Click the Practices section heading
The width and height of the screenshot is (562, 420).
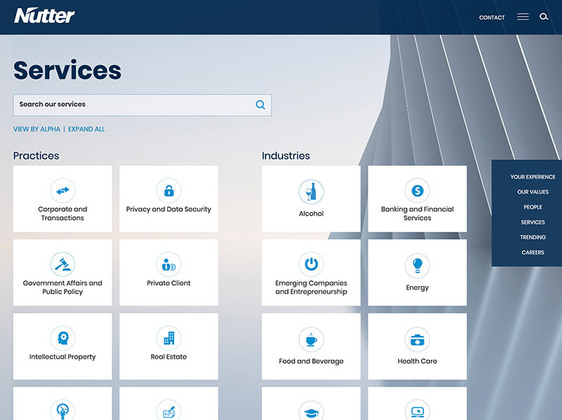(36, 156)
